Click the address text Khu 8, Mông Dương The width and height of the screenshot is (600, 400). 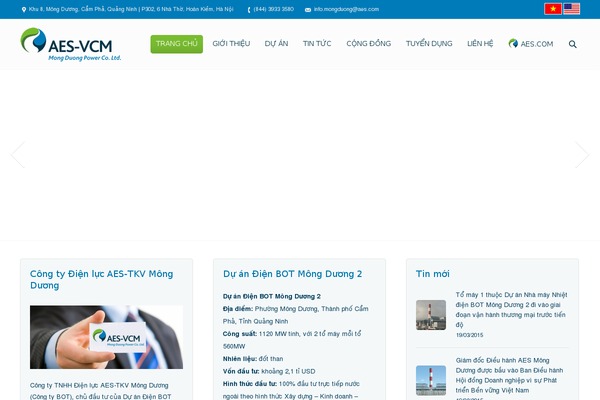(x=131, y=9)
